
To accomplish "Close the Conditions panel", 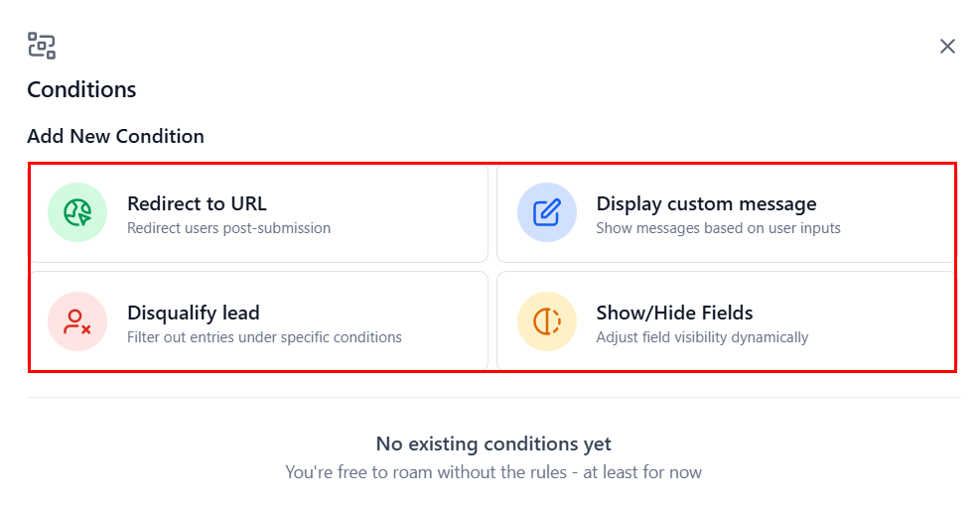I will click(947, 47).
